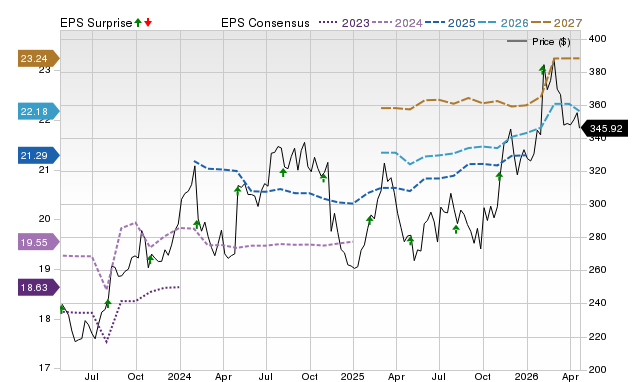Click the surprise arrow from November 2025

(x=499, y=176)
